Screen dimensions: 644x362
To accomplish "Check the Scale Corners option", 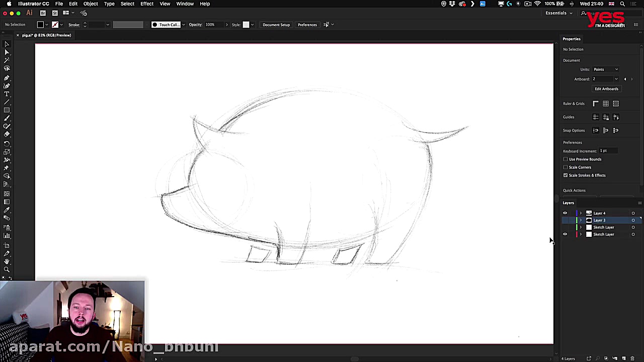I will coord(566,167).
